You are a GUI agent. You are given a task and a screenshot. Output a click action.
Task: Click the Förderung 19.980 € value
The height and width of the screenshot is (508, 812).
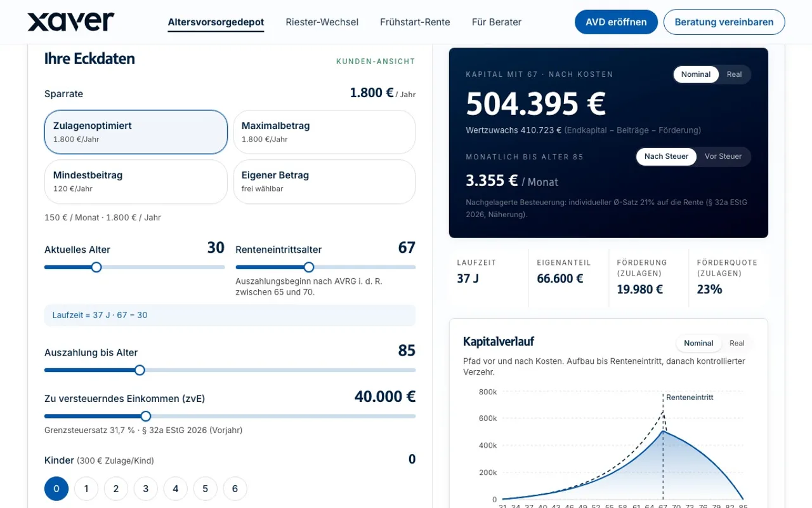tap(640, 290)
